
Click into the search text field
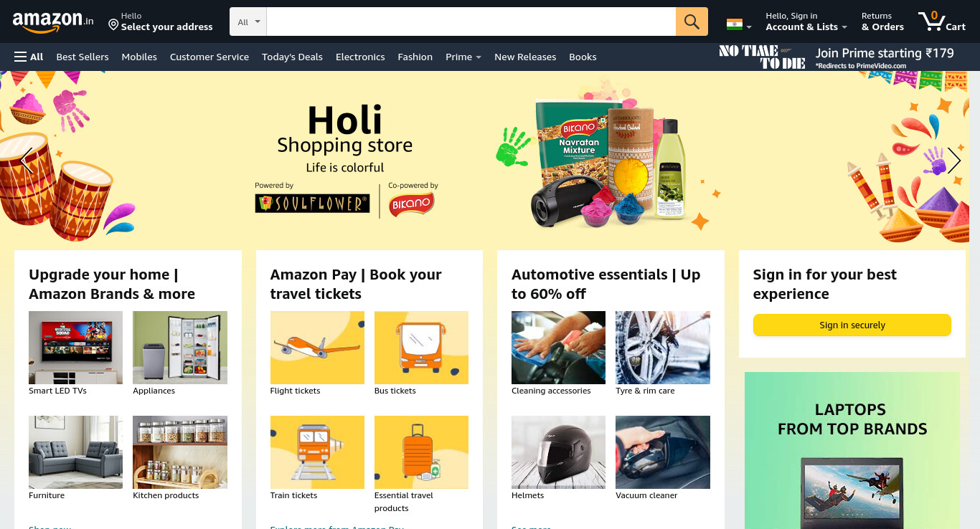(x=471, y=22)
